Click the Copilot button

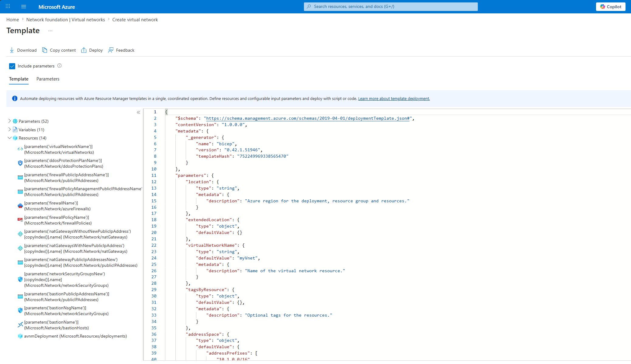[611, 7]
